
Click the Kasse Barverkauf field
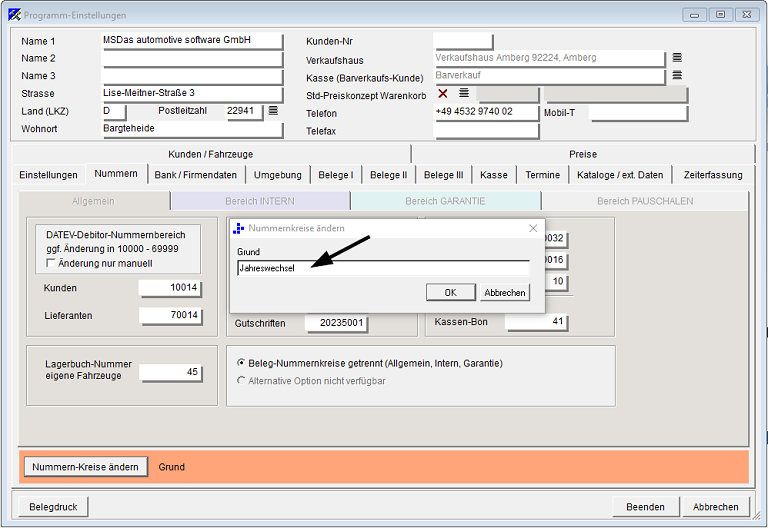tap(549, 76)
